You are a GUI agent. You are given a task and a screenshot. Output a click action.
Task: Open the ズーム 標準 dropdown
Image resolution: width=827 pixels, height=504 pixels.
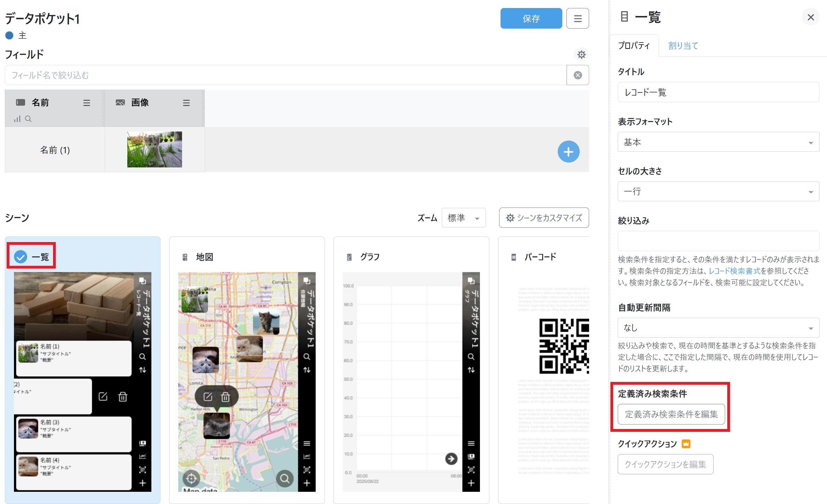[x=464, y=218]
